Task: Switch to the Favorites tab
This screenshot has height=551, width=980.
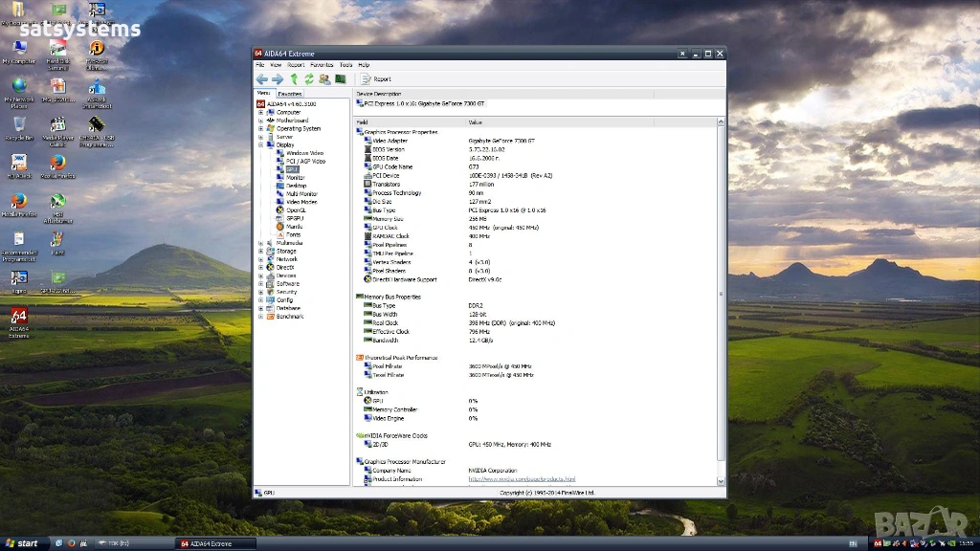Action: (290, 94)
